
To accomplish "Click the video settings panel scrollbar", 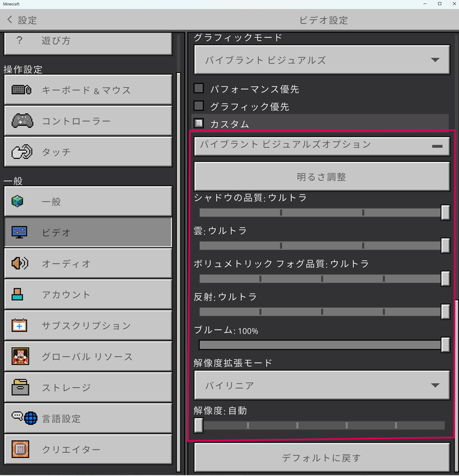I will coord(457,385).
